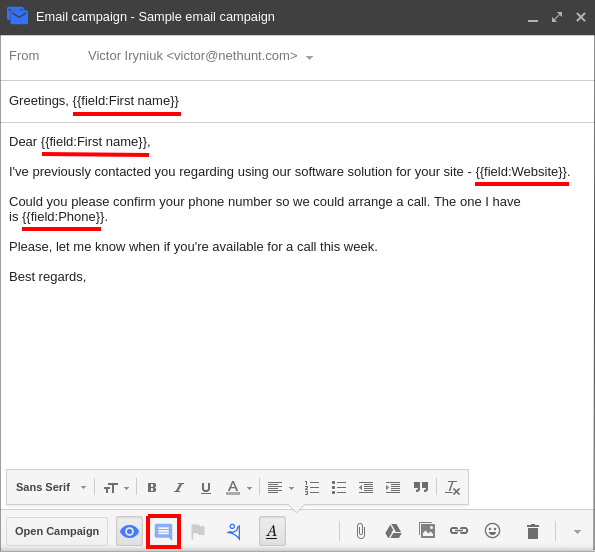The height and width of the screenshot is (552, 595).
Task: Toggle the eye preview button
Action: click(x=129, y=531)
